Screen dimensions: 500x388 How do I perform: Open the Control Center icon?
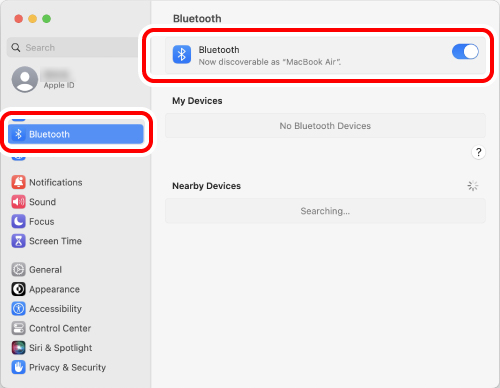point(18,328)
